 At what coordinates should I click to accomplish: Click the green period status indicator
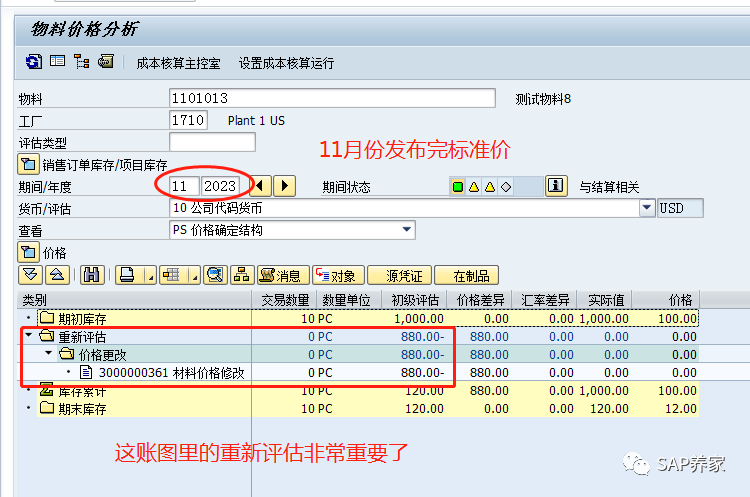point(458,187)
